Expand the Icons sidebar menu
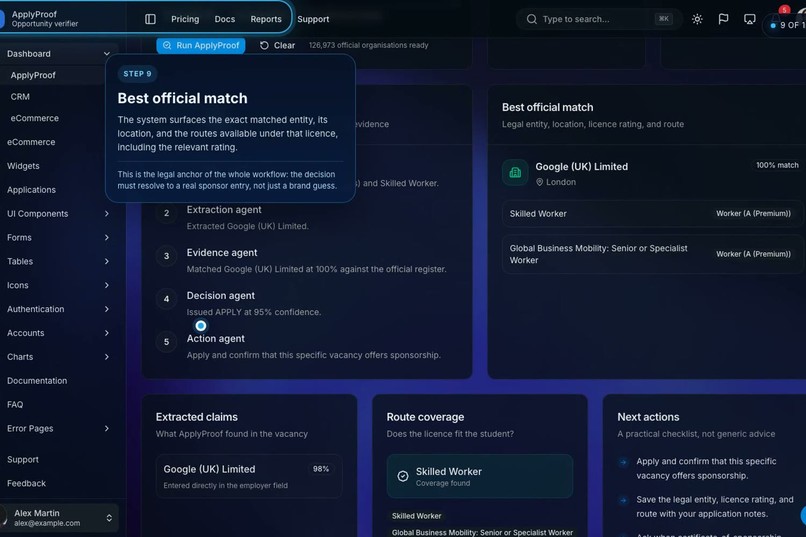The height and width of the screenshot is (537, 806). click(x=106, y=285)
